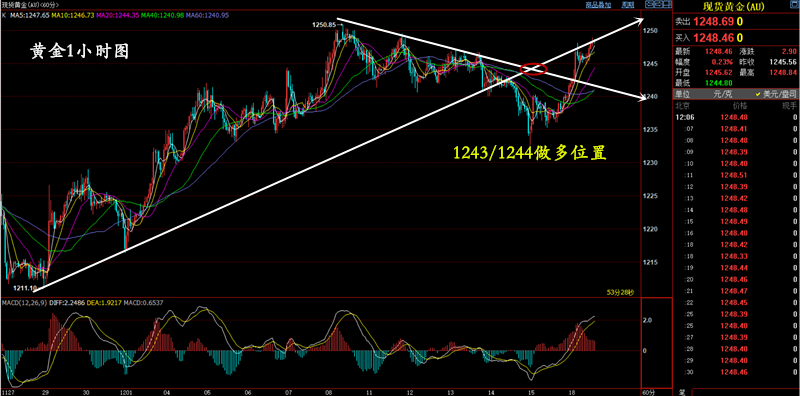
Task: Click the 1230 label on price axis
Action: 652,163
